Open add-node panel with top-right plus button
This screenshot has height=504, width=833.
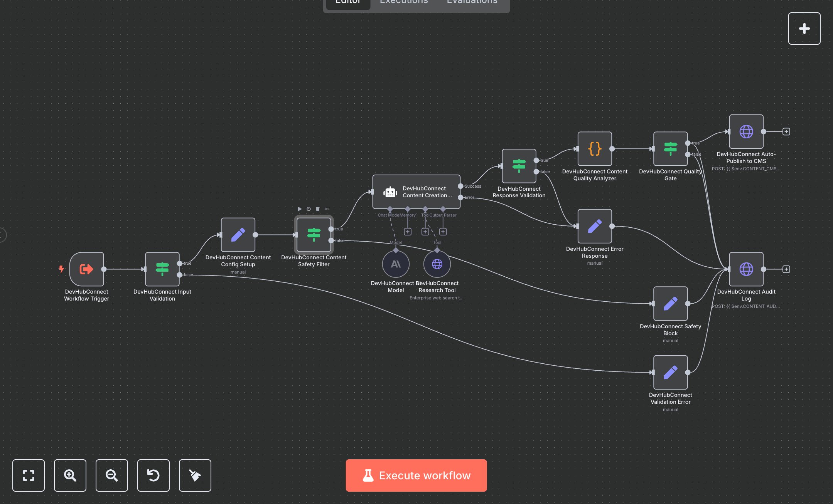point(804,29)
